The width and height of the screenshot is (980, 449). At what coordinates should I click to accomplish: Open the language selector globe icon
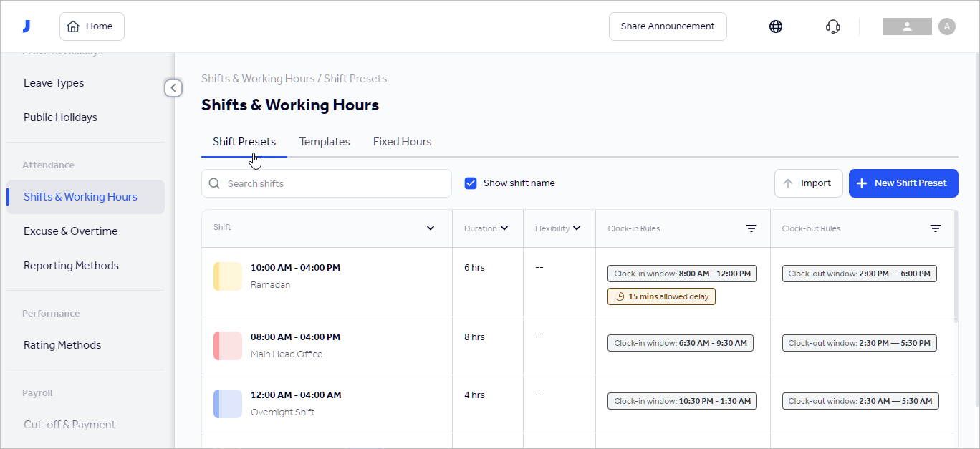click(776, 26)
